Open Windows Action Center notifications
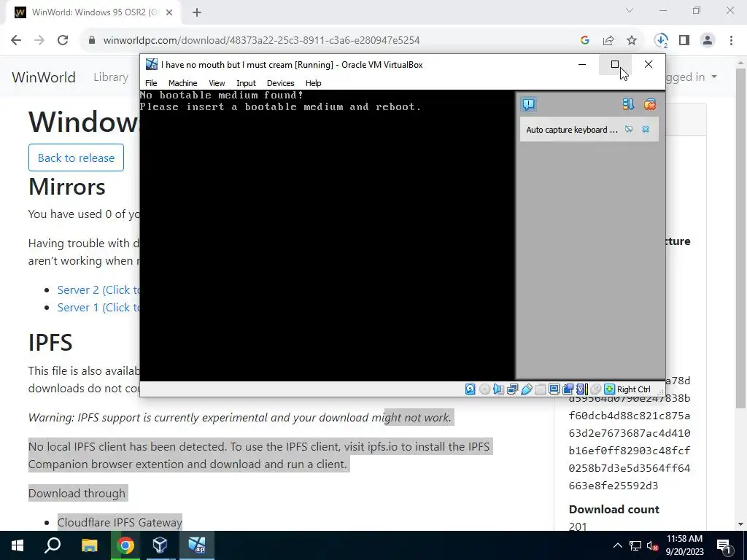The width and height of the screenshot is (747, 560). pyautogui.click(x=724, y=545)
